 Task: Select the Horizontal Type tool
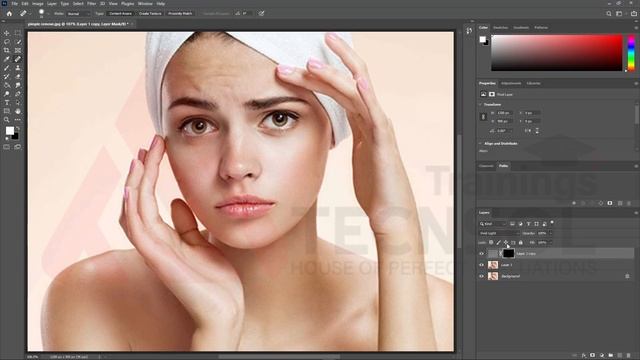[x=7, y=102]
